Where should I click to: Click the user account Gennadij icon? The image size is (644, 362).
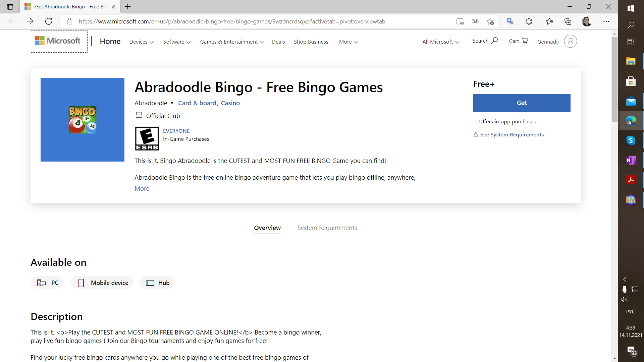coord(571,41)
